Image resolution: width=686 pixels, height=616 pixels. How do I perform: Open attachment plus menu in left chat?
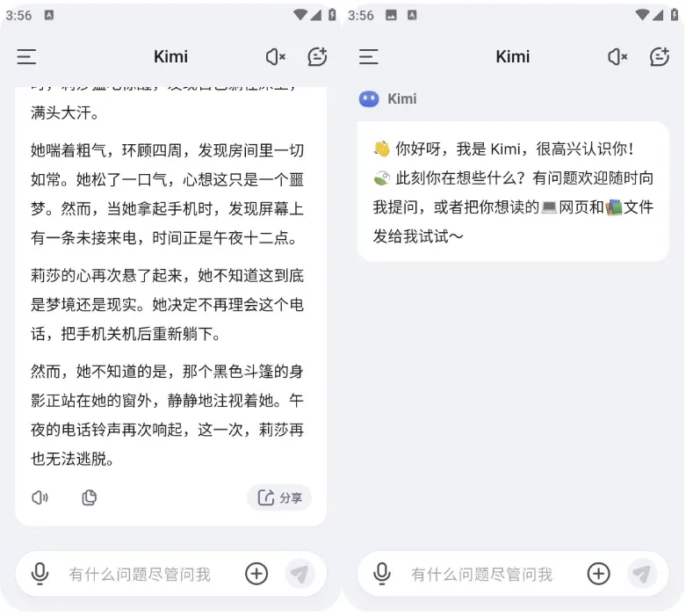click(256, 574)
